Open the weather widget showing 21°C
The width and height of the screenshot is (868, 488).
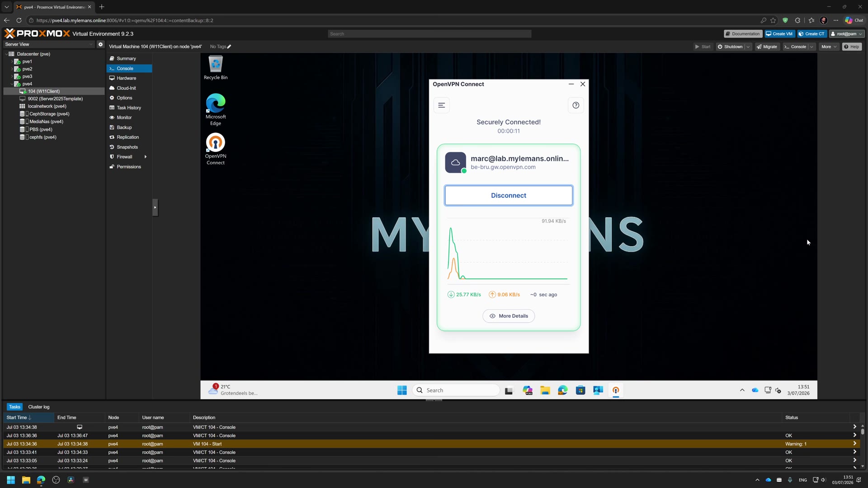click(233, 390)
